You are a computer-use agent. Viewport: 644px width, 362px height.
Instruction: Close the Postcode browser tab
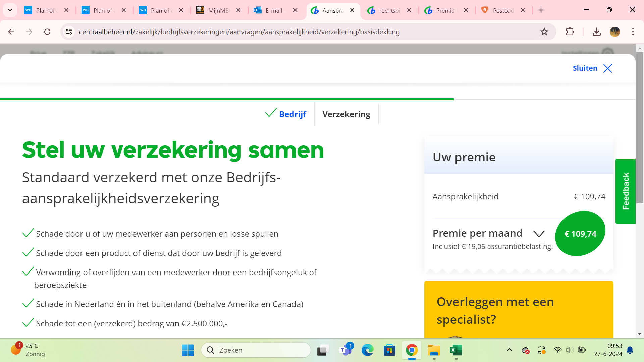click(x=523, y=10)
